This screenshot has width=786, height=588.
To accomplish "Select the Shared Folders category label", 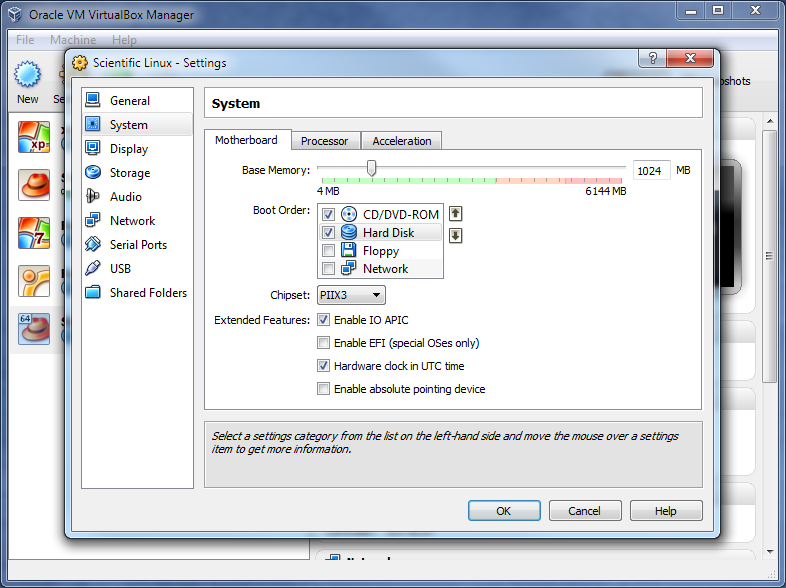I will coord(148,293).
